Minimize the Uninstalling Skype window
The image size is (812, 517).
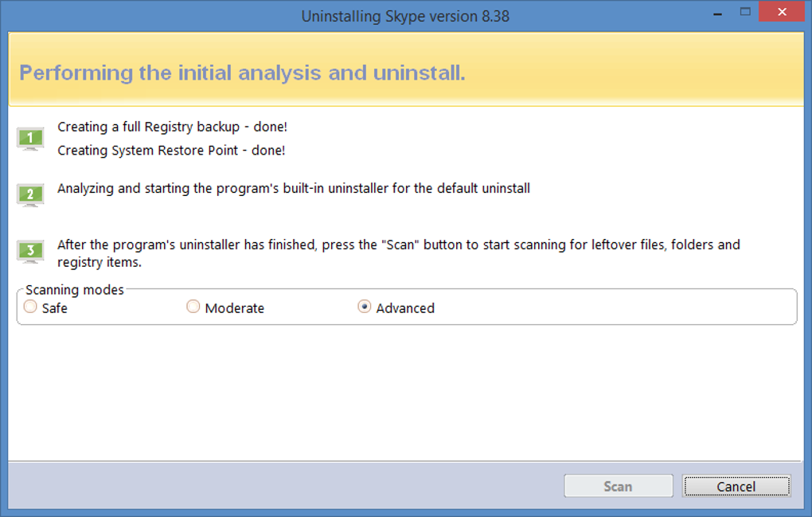click(717, 13)
